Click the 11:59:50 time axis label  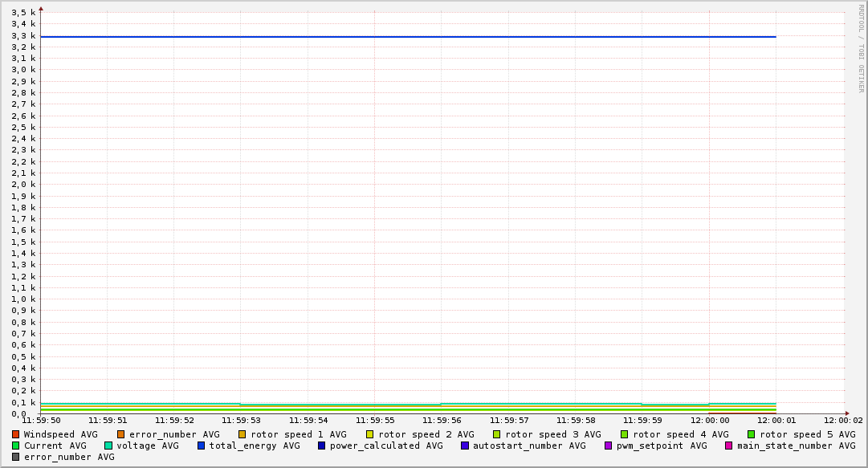click(x=41, y=420)
